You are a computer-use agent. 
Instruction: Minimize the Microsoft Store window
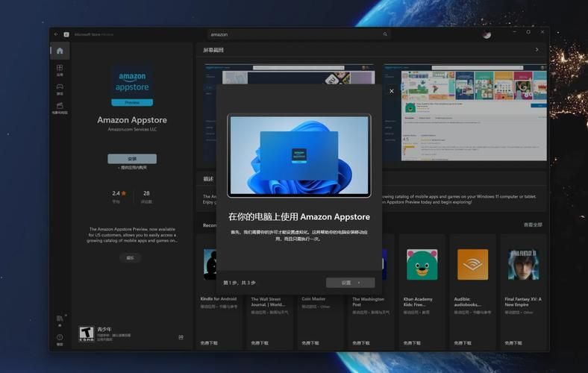click(515, 33)
